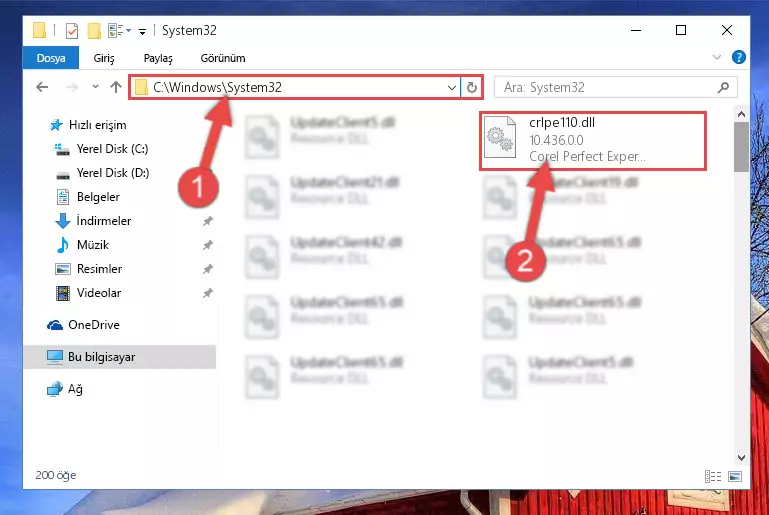The width and height of the screenshot is (769, 515).
Task: Refresh the System32 folder view
Action: coord(472,87)
